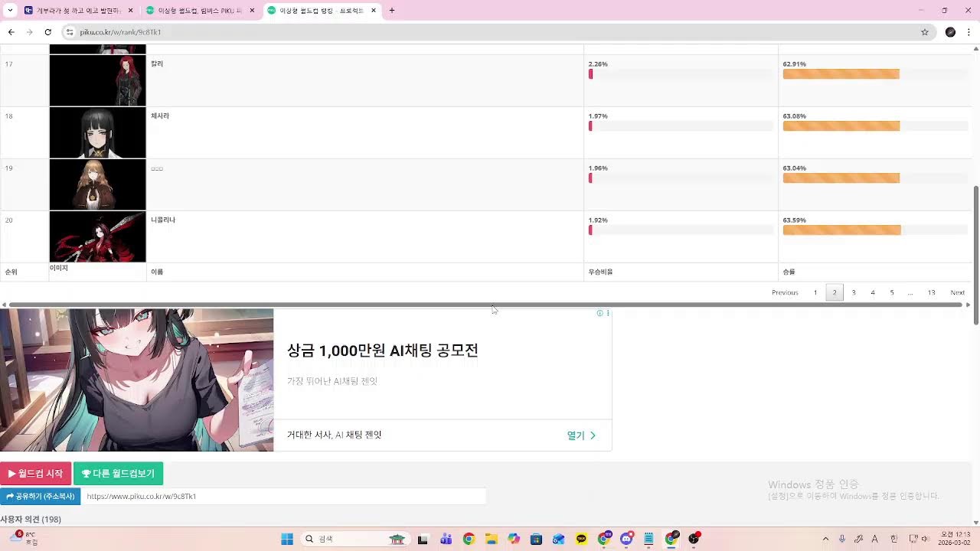Screen dimensions: 980x551
Task: Close the first browser tab
Action: tap(130, 11)
